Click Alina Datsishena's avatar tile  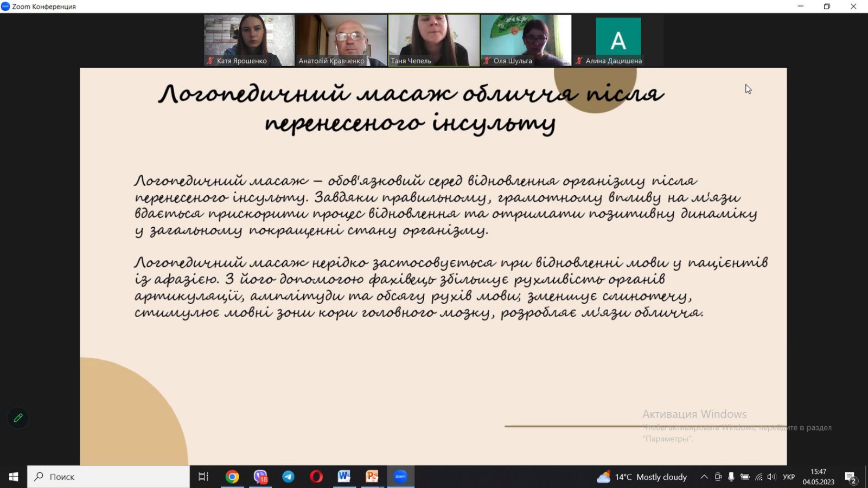(618, 41)
